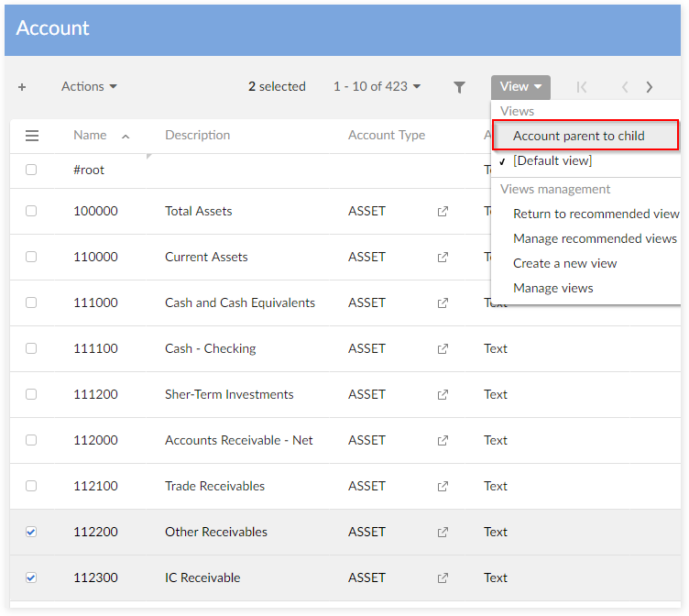Open the 1 - 10 of 423 pagination dropdown
Screen dimensions: 689x616
tap(377, 86)
